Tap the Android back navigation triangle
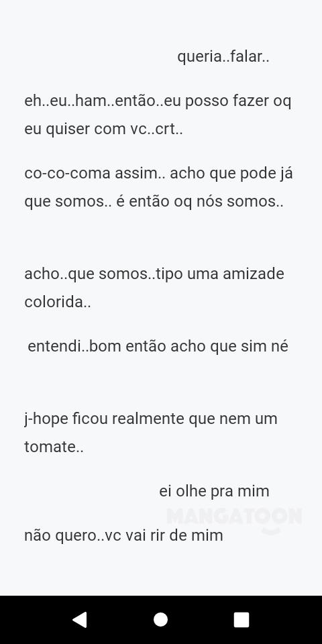 pyautogui.click(x=80, y=619)
